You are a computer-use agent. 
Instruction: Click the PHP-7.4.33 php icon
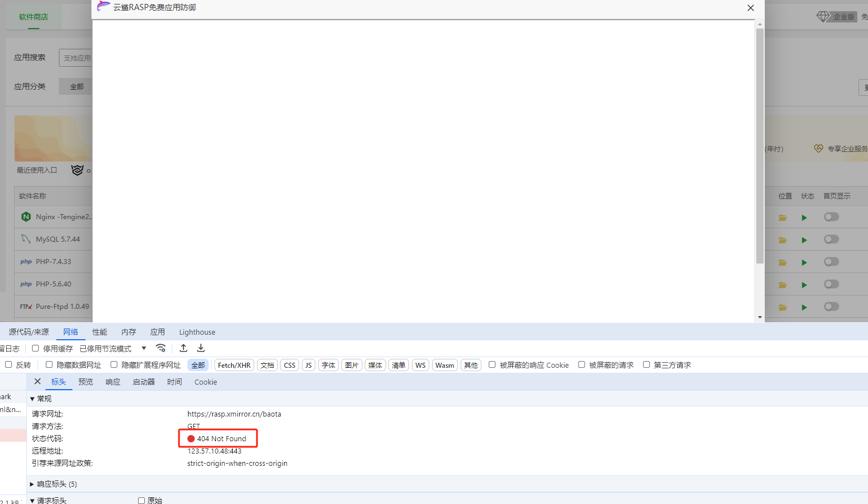[26, 261]
